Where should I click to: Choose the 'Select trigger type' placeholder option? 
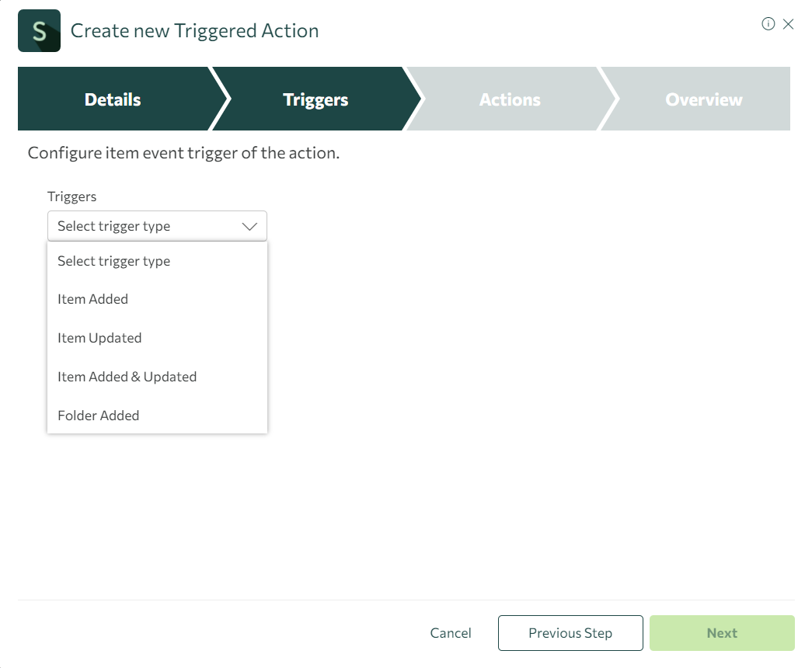(x=114, y=261)
